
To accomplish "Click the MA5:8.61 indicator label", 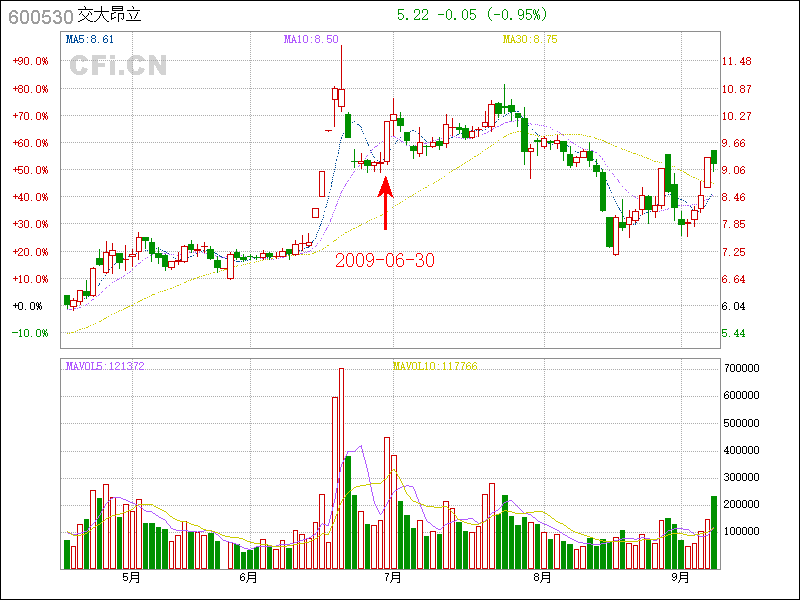I will pyautogui.click(x=90, y=39).
